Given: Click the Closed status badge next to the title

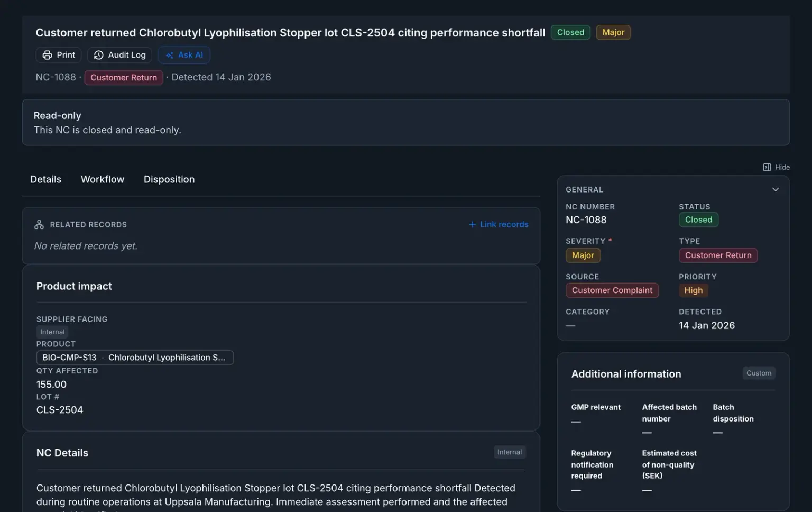Looking at the screenshot, I should [570, 32].
